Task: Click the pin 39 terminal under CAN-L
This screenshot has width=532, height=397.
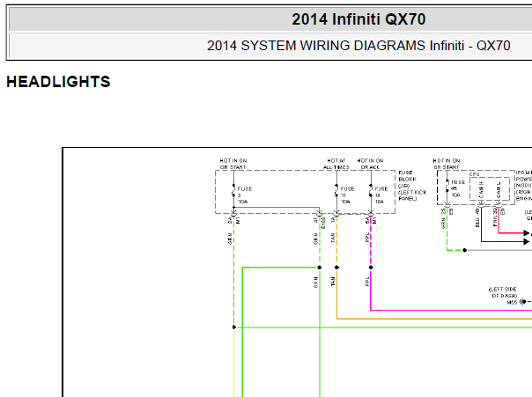Action: 499,204
